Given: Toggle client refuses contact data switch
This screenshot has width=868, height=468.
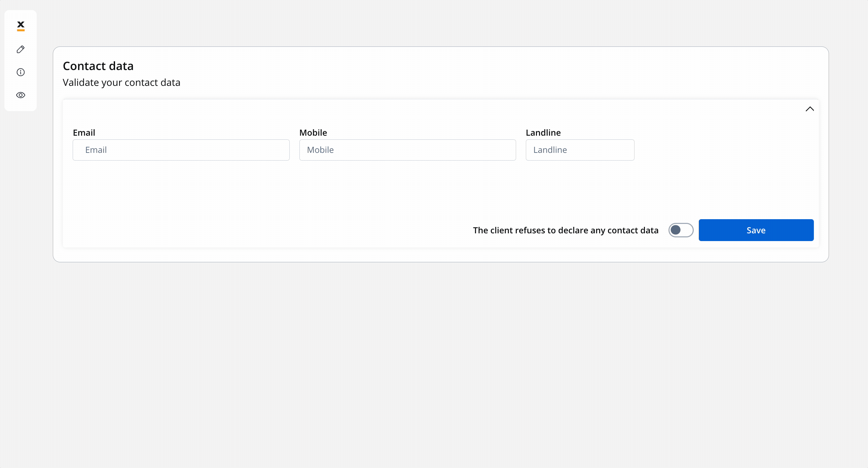Looking at the screenshot, I should 681,230.
